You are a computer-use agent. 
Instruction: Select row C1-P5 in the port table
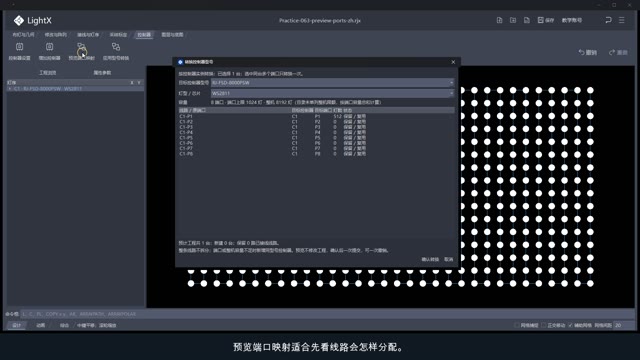[316, 138]
